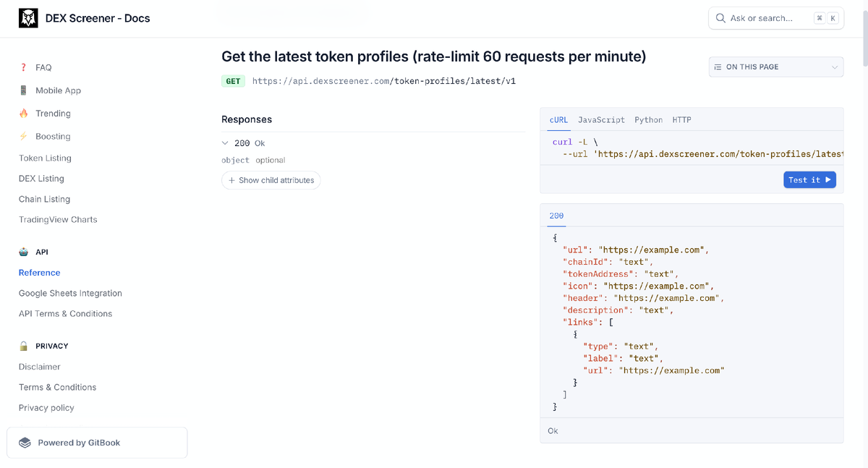Click the token-profiles endpoint URL
868x468 pixels.
(384, 81)
